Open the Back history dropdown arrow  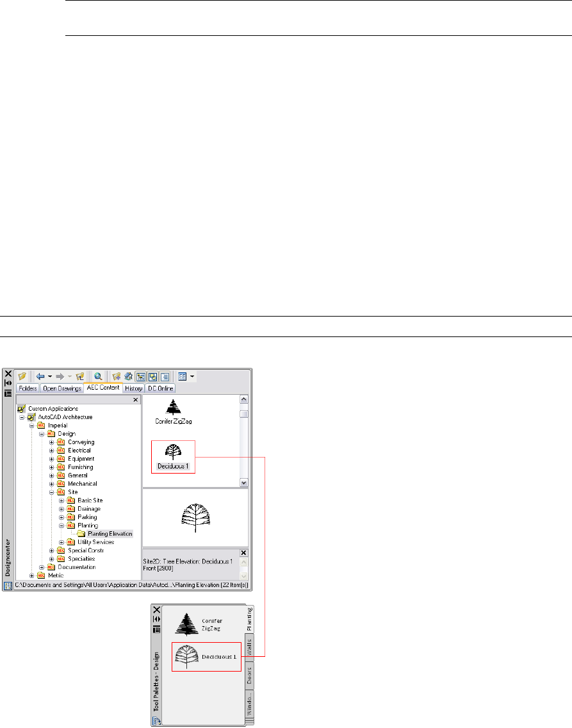point(49,377)
